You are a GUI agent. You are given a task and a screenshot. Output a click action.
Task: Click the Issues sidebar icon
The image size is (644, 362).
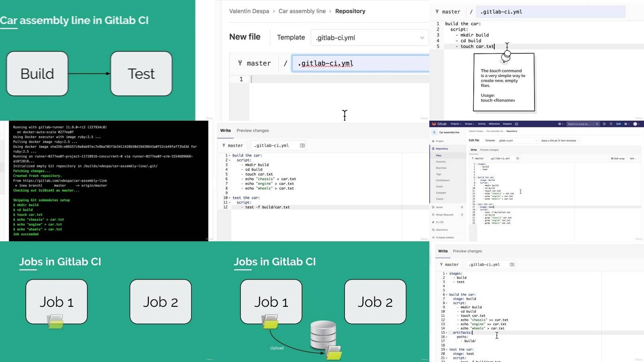433,207
